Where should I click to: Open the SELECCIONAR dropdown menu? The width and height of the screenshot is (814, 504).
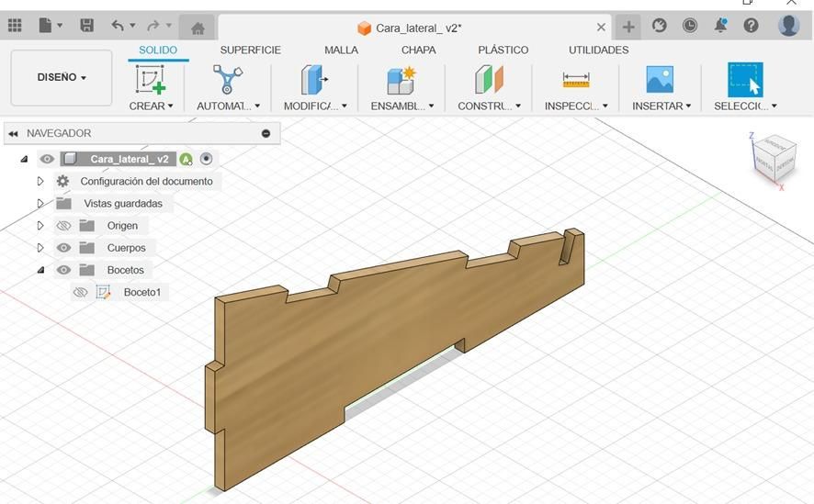(x=745, y=106)
